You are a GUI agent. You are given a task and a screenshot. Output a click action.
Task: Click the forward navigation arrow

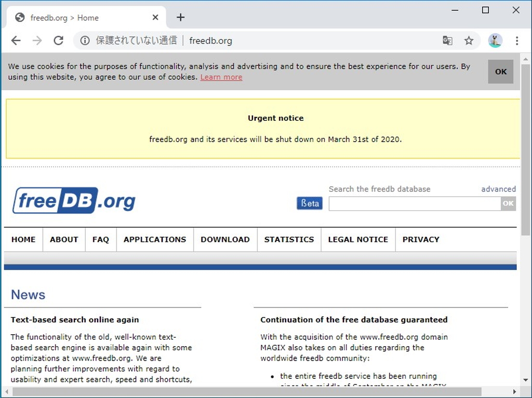[37, 40]
